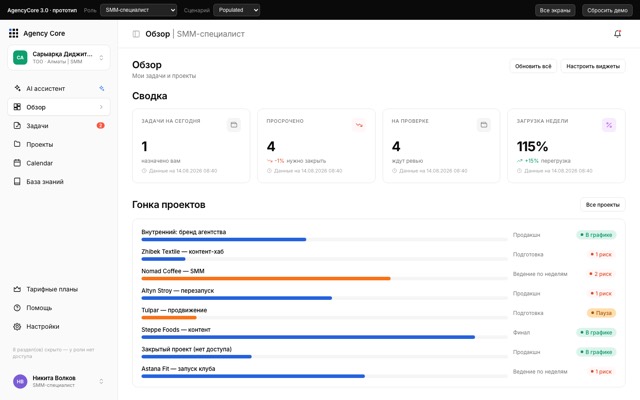The height and width of the screenshot is (400, 640).
Task: Click В графике badge for Внутренний: бренд агентства
Action: coord(596,235)
